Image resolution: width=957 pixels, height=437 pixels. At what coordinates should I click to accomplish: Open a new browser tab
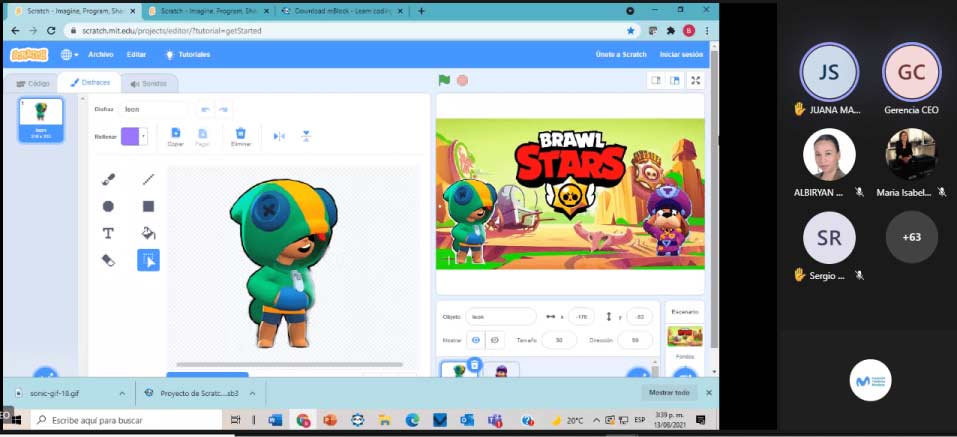[x=421, y=11]
